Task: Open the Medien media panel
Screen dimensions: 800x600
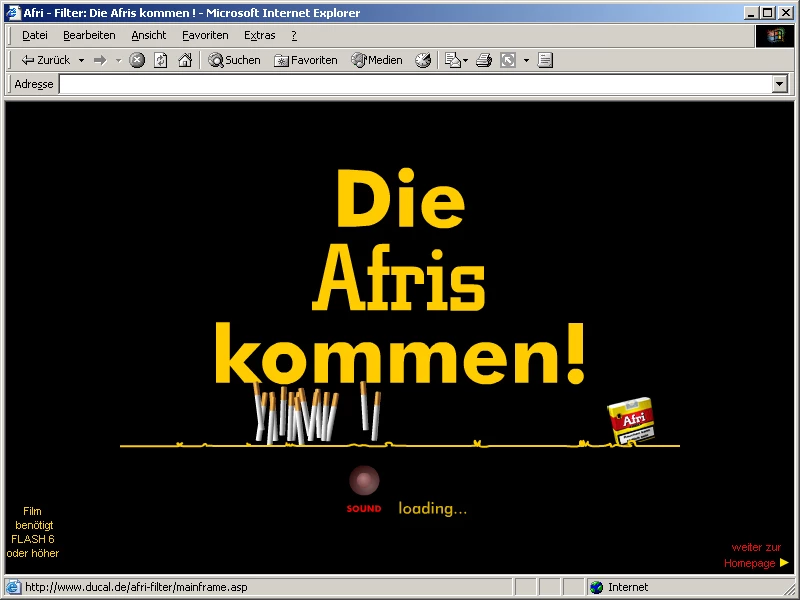Action: pyautogui.click(x=376, y=60)
